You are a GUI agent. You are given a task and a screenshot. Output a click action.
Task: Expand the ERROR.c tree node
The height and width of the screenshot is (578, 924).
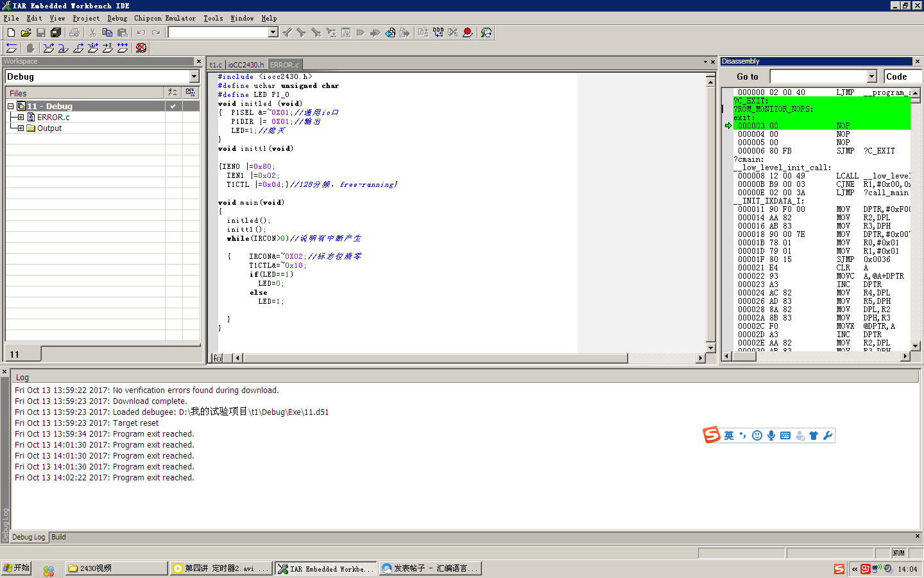click(21, 117)
